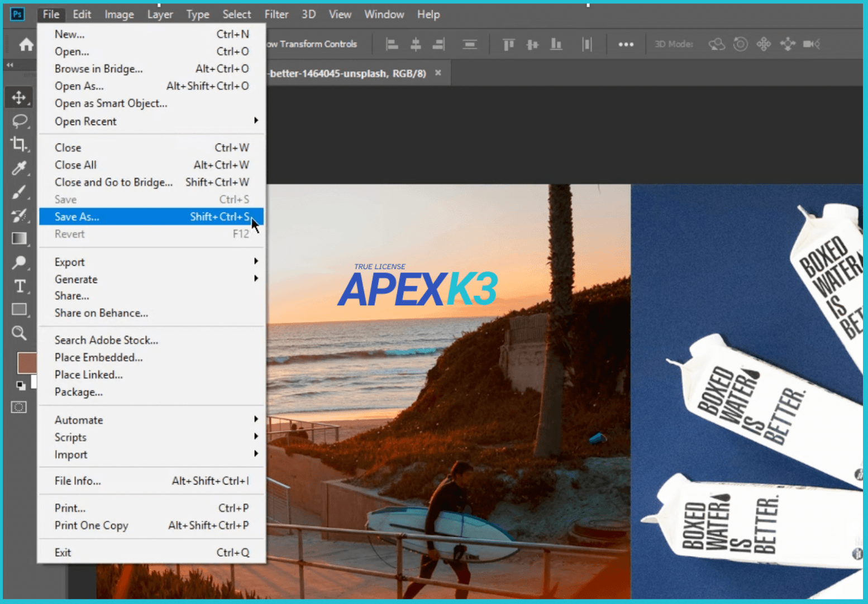Select the Brush tool
Screen dimensions: 868x604
(x=19, y=192)
